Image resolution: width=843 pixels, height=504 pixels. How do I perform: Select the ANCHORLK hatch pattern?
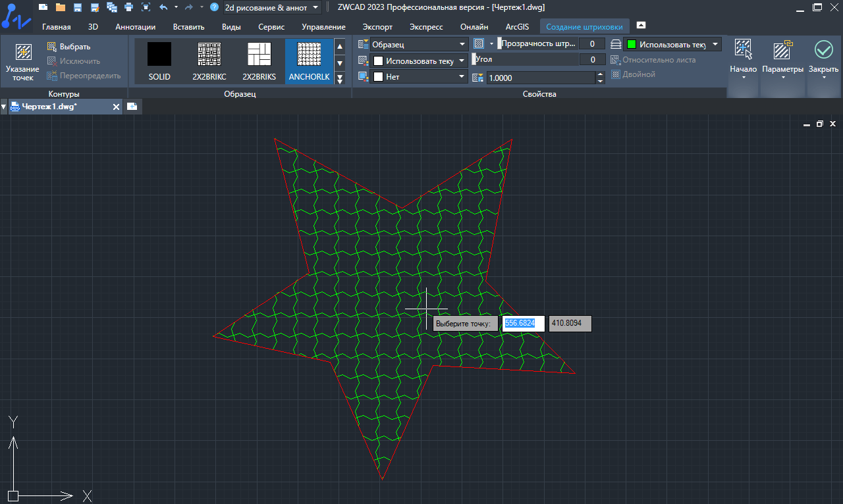[310, 61]
